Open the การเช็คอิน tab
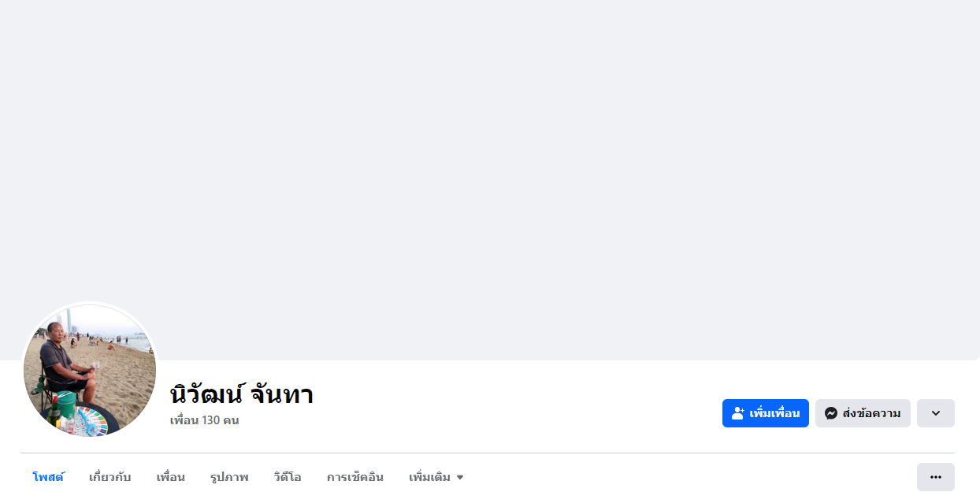This screenshot has width=980, height=496. click(x=355, y=477)
